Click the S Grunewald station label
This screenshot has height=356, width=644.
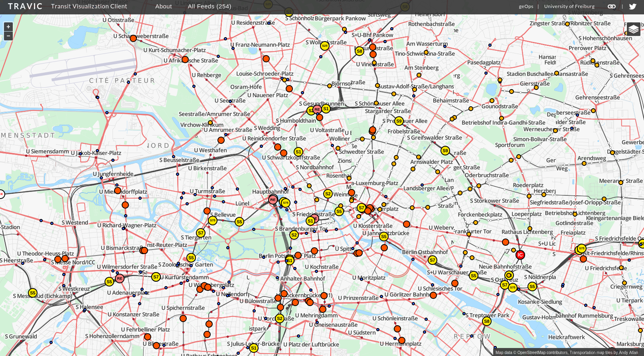tap(21, 336)
